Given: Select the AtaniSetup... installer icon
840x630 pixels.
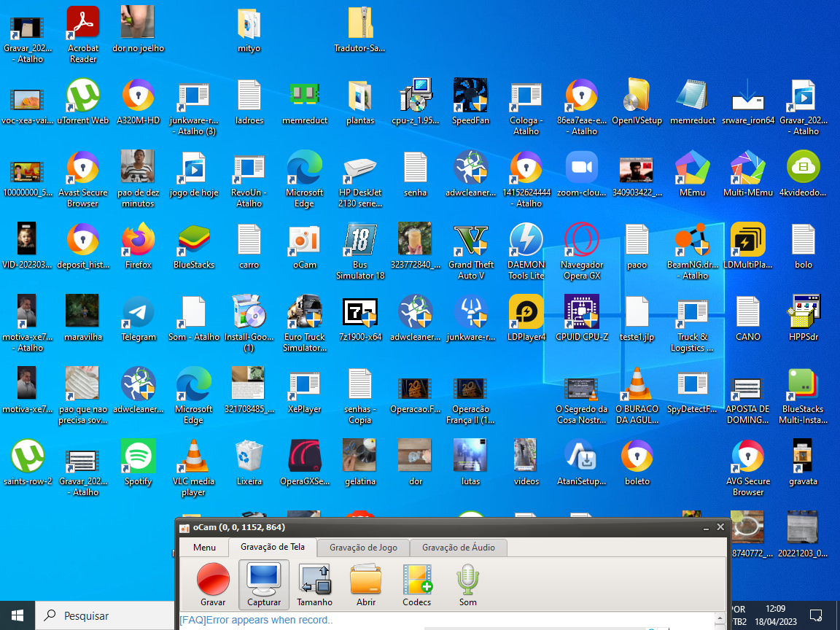Looking at the screenshot, I should (582, 463).
